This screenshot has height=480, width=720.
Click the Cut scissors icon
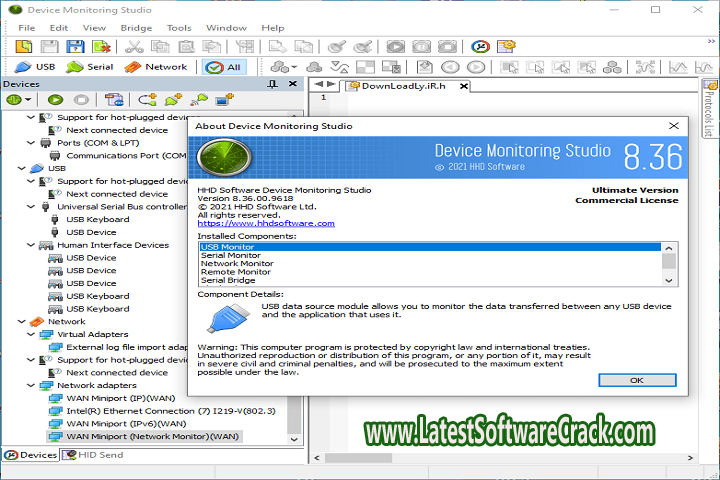(x=133, y=46)
